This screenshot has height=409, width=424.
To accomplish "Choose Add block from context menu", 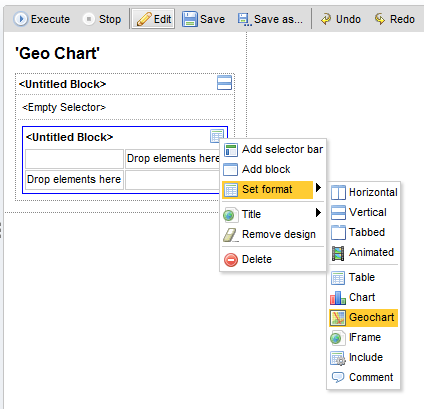I will point(273,169).
